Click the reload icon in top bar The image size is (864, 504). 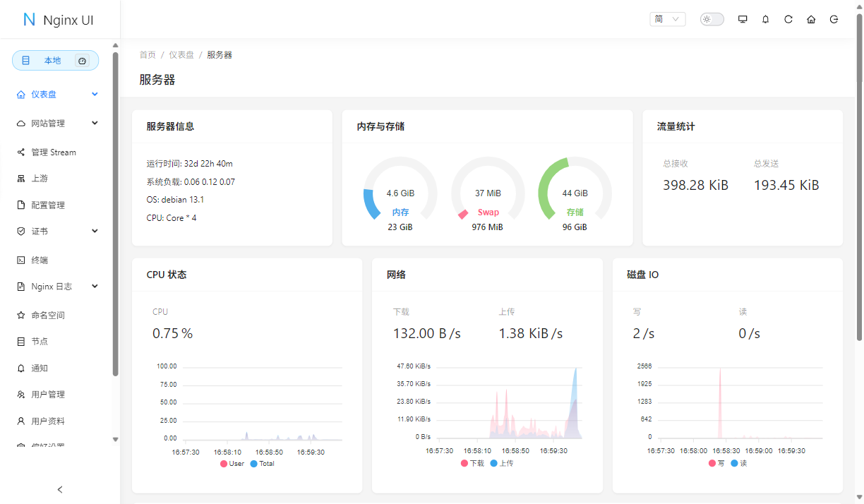(788, 20)
